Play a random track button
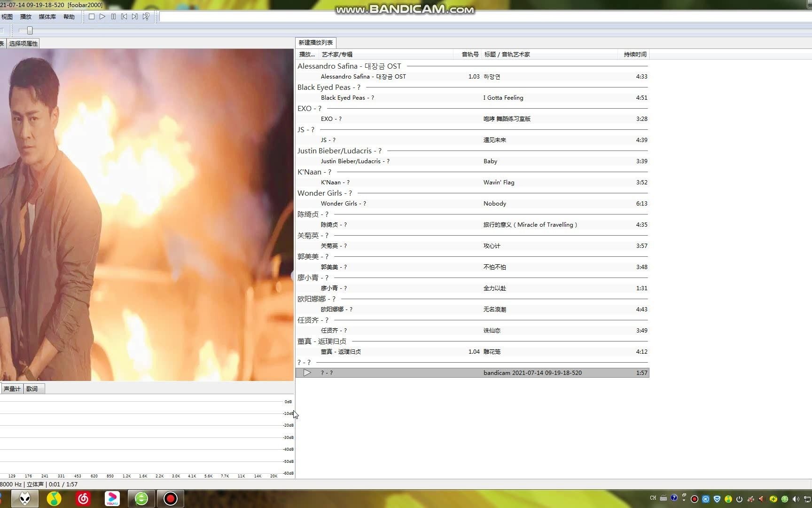 coord(146,16)
